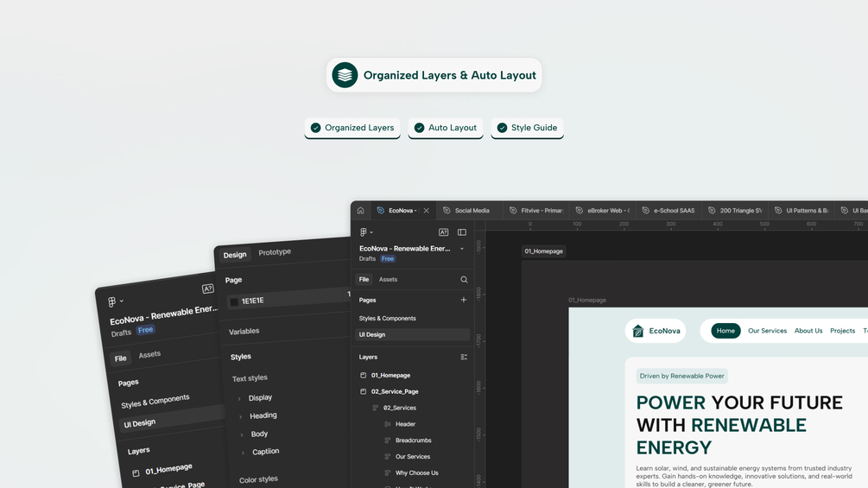The height and width of the screenshot is (488, 868).
Task: Select the Design tab
Action: 235,255
